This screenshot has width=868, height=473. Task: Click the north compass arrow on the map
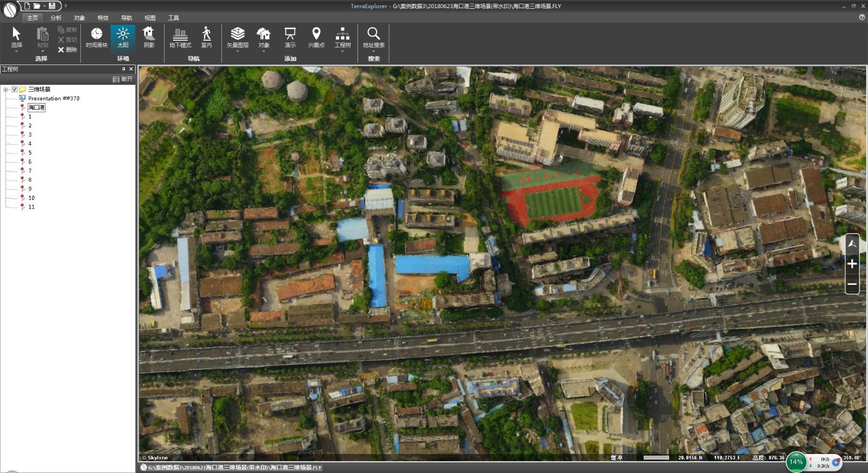click(852, 244)
